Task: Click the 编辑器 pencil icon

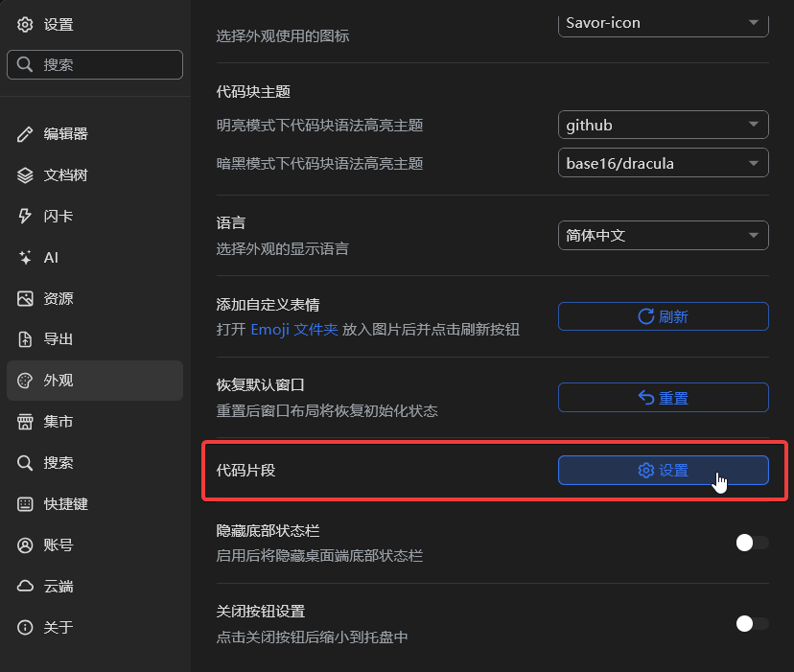Action: click(x=25, y=133)
